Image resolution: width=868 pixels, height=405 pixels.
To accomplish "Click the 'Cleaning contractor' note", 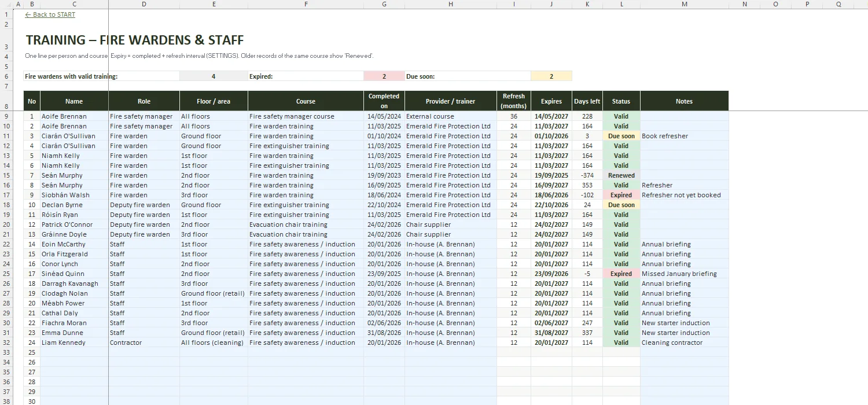I will point(684,343).
